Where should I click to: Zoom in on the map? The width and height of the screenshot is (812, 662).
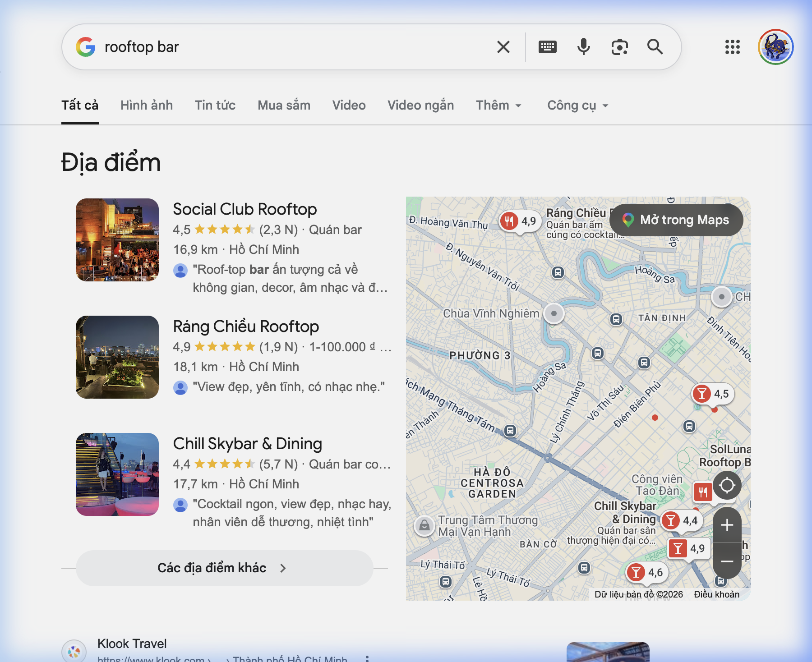pyautogui.click(x=727, y=525)
